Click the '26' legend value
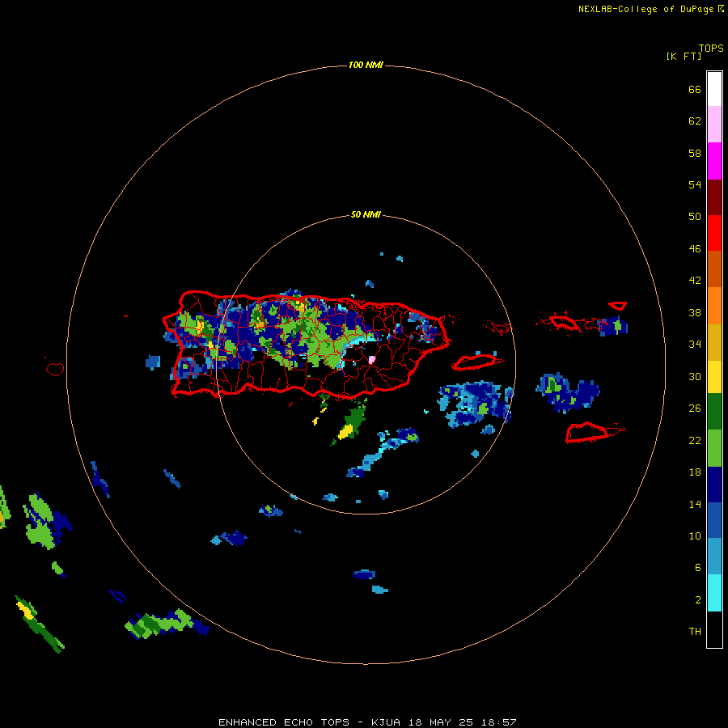 [x=695, y=408]
